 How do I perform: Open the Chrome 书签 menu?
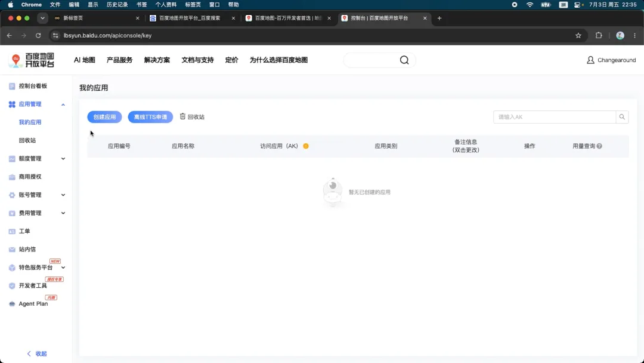coord(142,5)
